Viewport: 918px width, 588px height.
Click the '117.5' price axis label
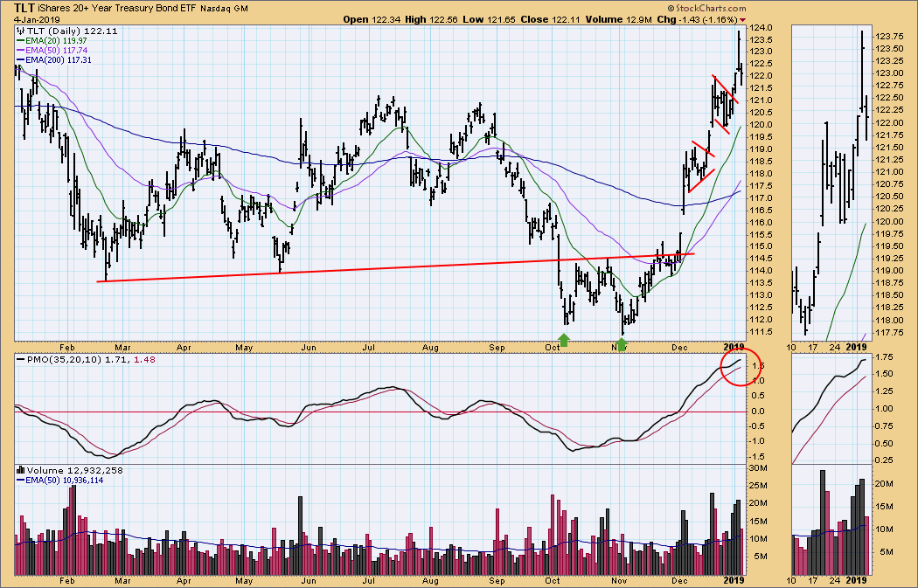click(762, 185)
